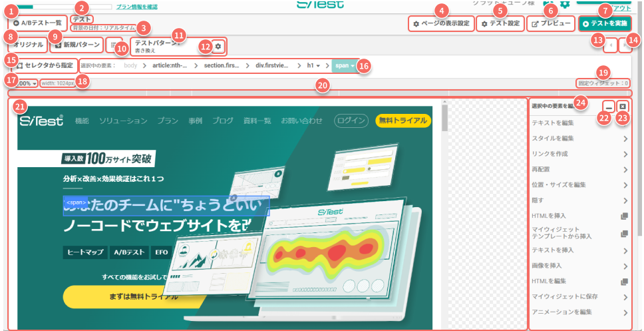Image resolution: width=644 pixels, height=331 pixels.
Task: Select the section.firs... breadcrumb element
Action: [222, 65]
